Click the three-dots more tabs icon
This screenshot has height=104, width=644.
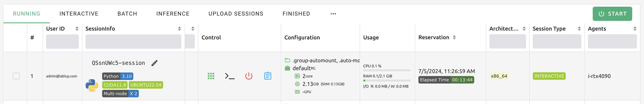[x=333, y=14]
